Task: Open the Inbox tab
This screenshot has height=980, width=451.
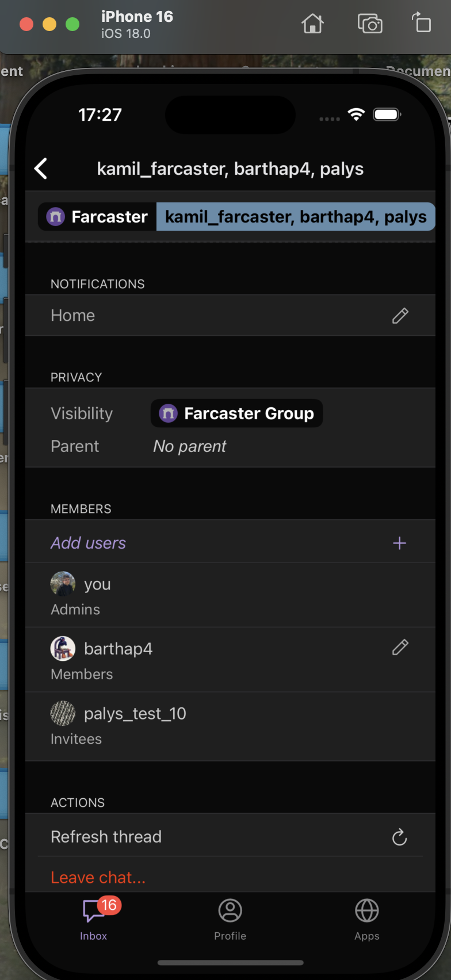Action: [94, 919]
